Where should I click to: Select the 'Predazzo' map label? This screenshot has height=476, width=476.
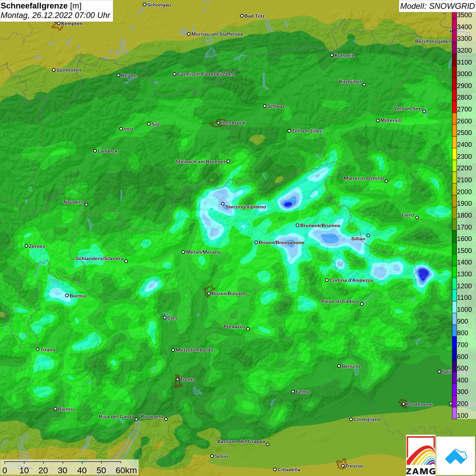pyautogui.click(x=234, y=326)
